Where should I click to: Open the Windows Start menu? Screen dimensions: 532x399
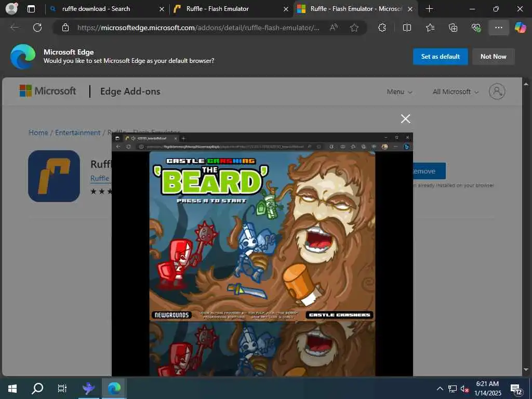point(12,388)
